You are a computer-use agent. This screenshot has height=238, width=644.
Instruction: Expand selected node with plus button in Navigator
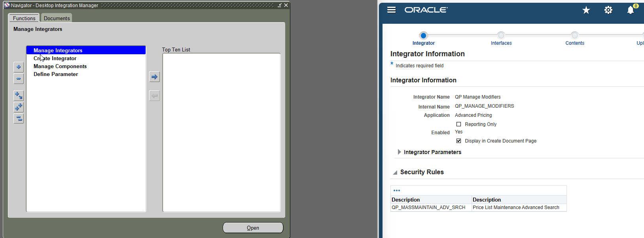pos(19,67)
